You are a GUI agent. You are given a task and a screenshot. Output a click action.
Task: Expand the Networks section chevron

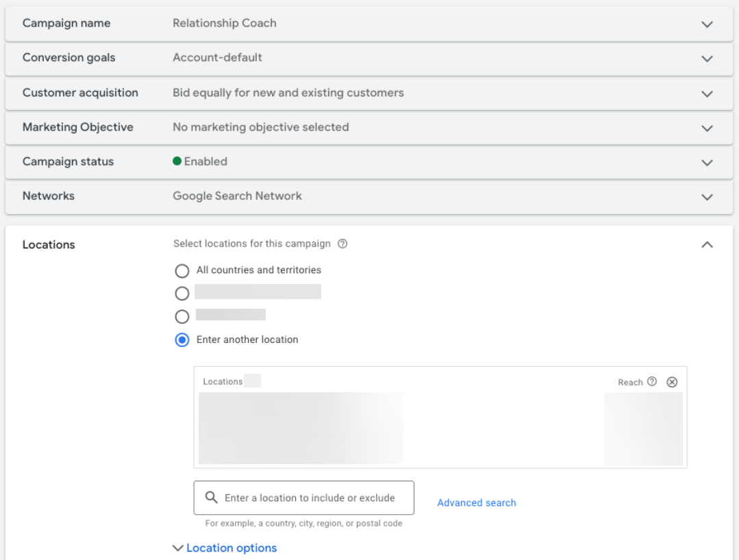707,196
